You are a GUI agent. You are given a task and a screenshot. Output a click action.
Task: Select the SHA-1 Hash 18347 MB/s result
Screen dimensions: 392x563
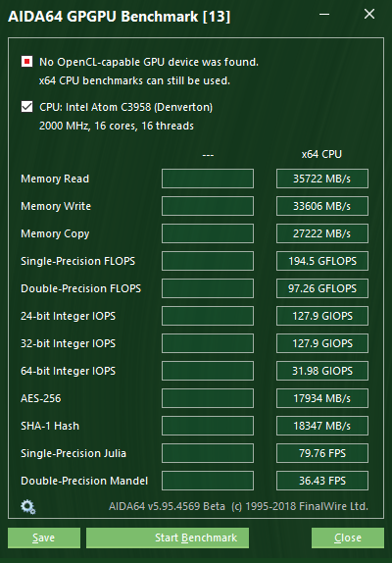[x=322, y=426]
